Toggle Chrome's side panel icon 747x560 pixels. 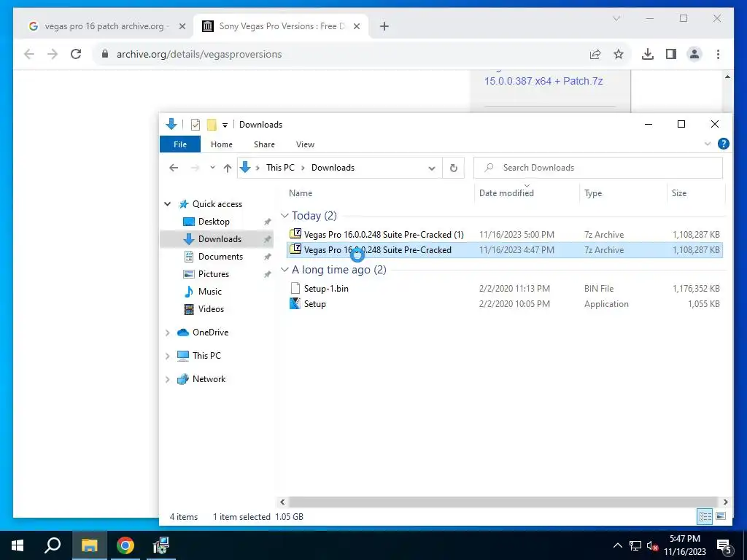671,54
